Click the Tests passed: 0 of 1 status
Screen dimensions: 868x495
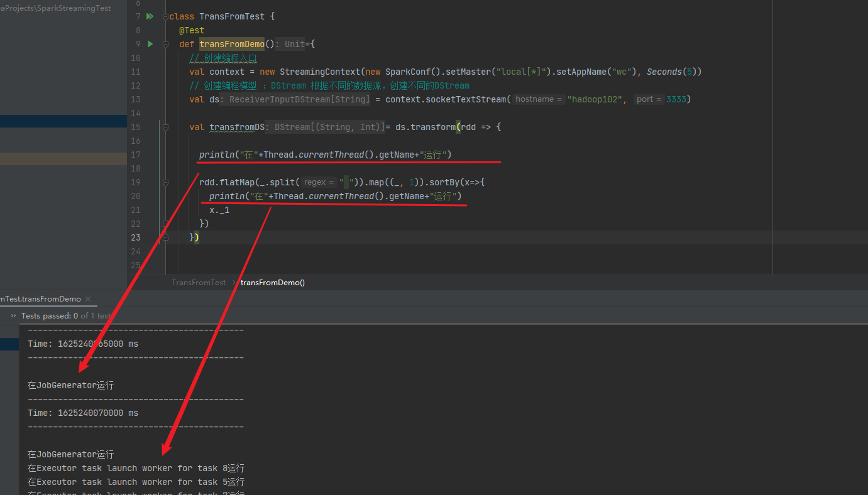click(x=65, y=316)
